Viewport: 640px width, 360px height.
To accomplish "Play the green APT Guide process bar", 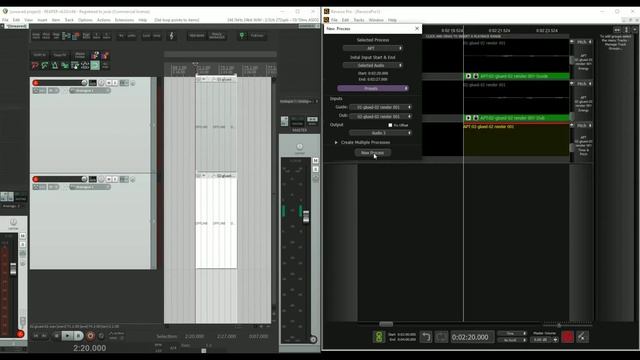I will point(468,76).
